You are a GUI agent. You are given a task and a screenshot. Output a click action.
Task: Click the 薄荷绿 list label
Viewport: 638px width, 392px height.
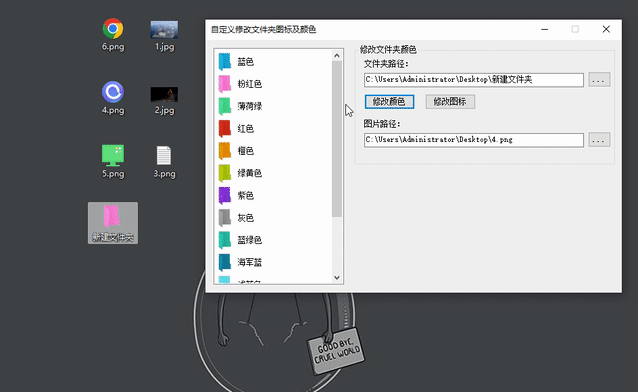[250, 106]
